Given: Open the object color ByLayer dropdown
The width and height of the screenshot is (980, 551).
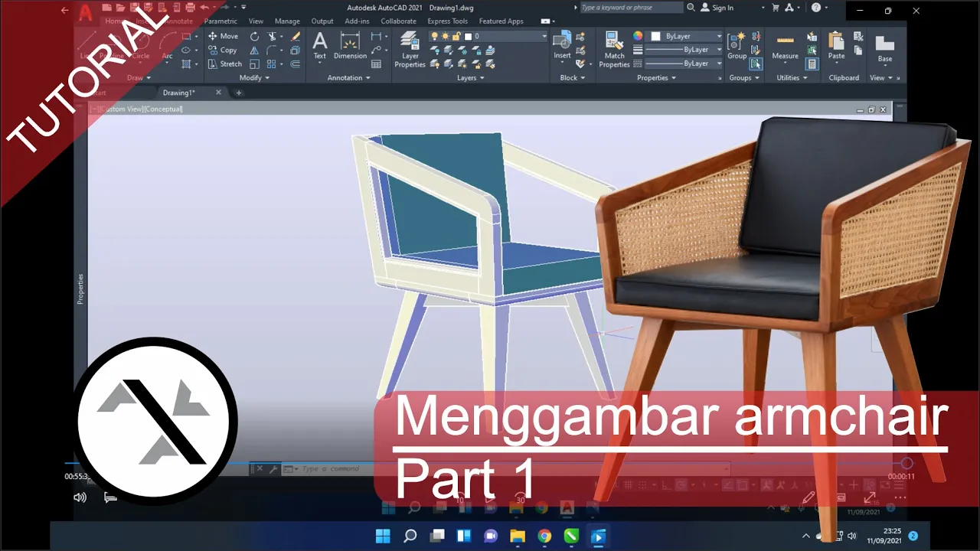Looking at the screenshot, I should pyautogui.click(x=719, y=36).
